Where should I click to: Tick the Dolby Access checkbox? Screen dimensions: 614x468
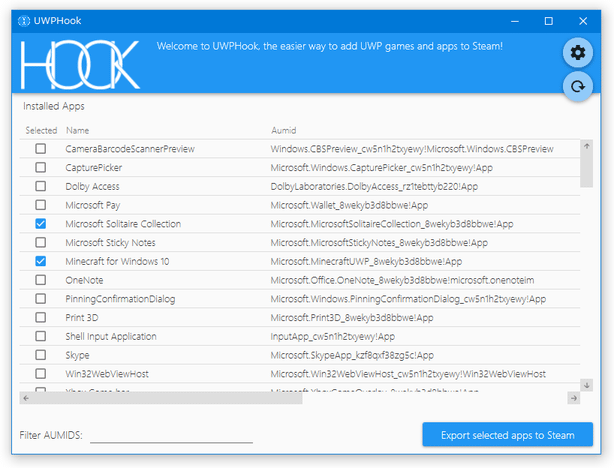click(40, 186)
